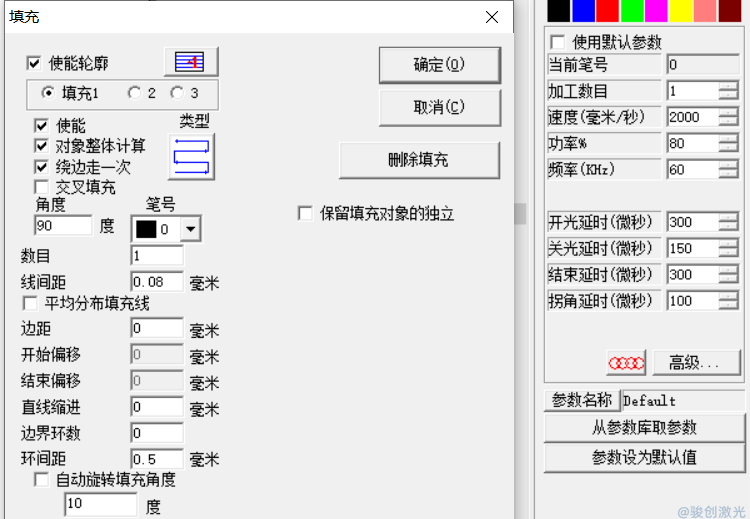Click the Default parameter name field

[x=684, y=401]
